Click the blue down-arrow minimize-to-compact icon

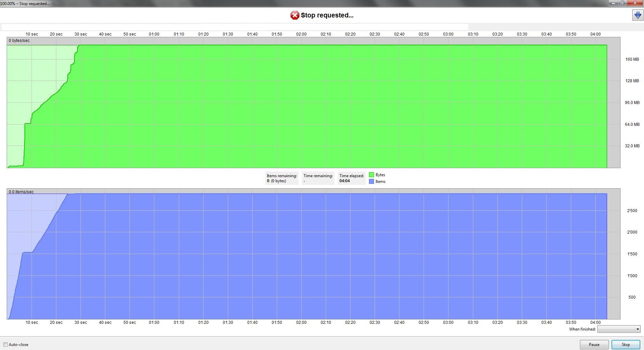(x=638, y=15)
